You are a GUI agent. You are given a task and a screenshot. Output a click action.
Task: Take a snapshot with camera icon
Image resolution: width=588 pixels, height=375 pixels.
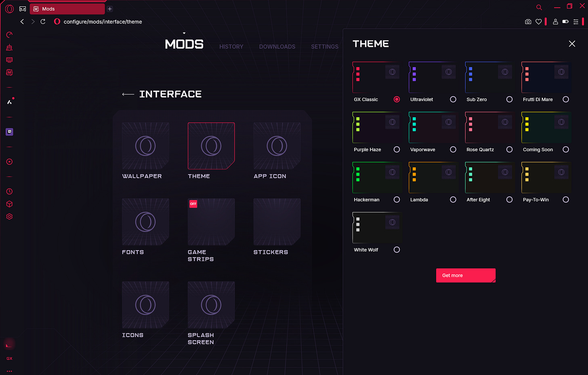point(528,21)
